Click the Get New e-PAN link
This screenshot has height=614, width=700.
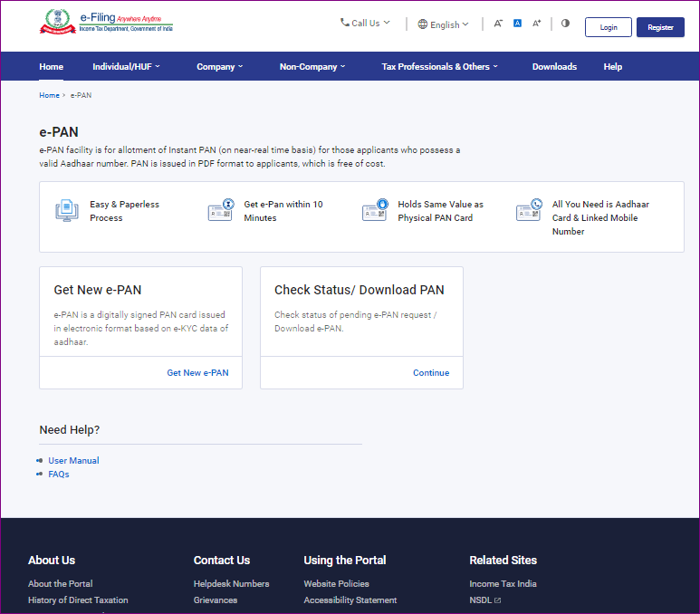point(197,373)
